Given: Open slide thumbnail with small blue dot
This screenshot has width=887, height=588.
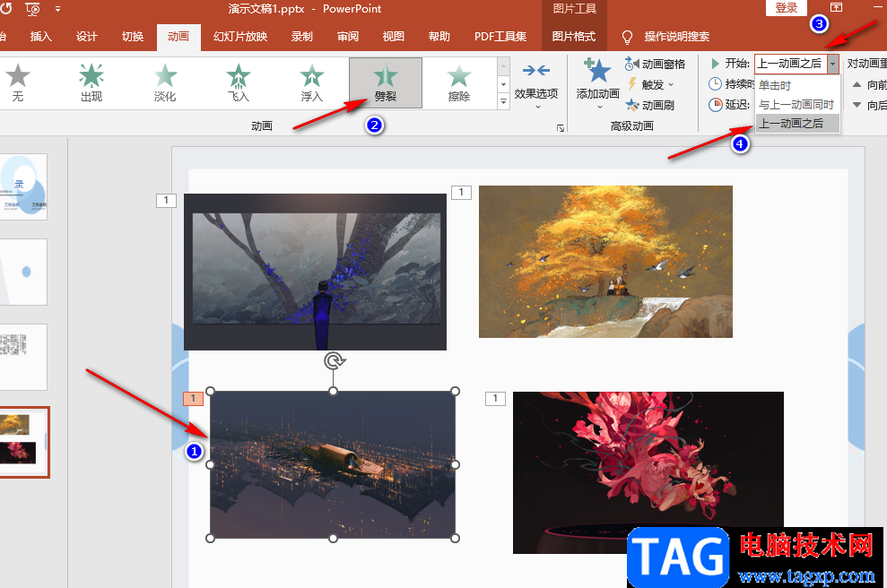Looking at the screenshot, I should [x=22, y=272].
